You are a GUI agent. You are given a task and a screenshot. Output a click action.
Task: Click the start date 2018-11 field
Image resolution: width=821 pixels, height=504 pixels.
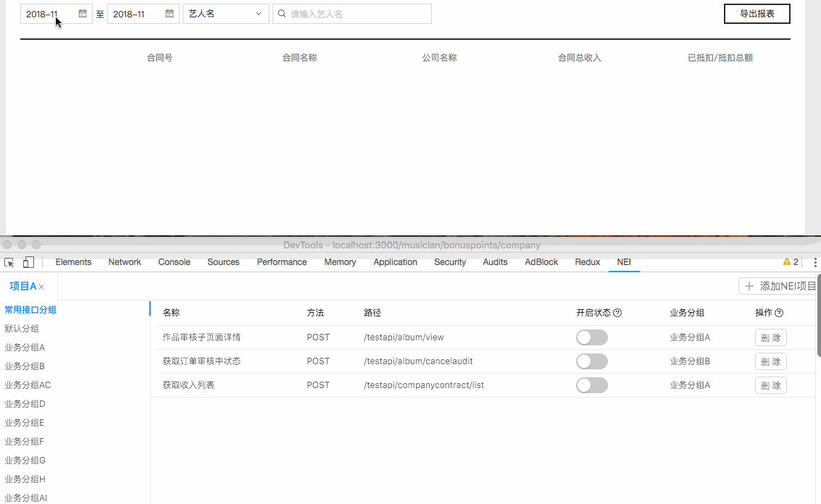[x=57, y=14]
